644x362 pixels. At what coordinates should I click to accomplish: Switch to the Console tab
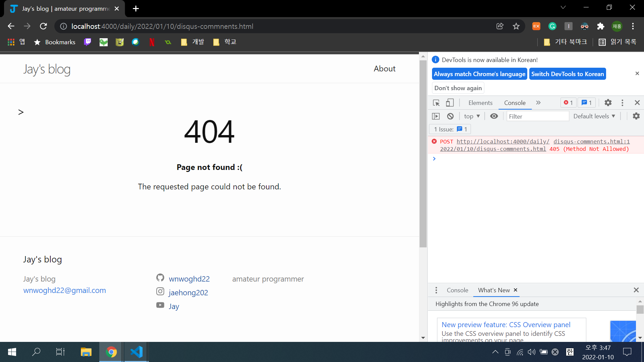[515, 103]
